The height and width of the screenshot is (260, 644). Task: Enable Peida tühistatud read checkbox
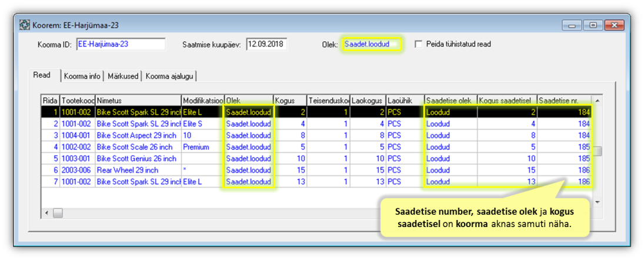419,44
